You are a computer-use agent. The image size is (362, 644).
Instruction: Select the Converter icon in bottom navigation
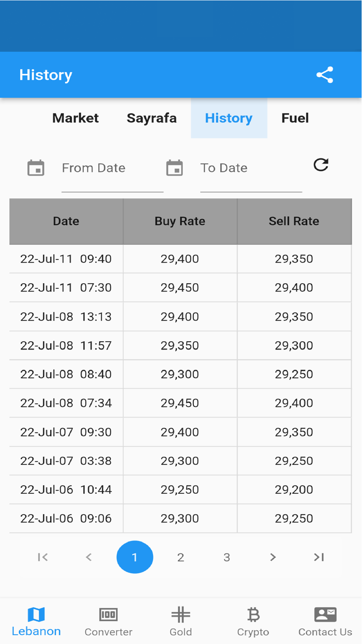click(108, 614)
